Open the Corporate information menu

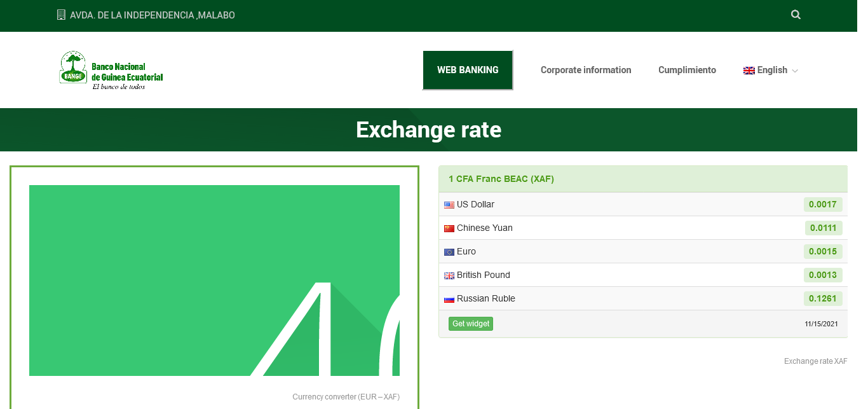586,70
